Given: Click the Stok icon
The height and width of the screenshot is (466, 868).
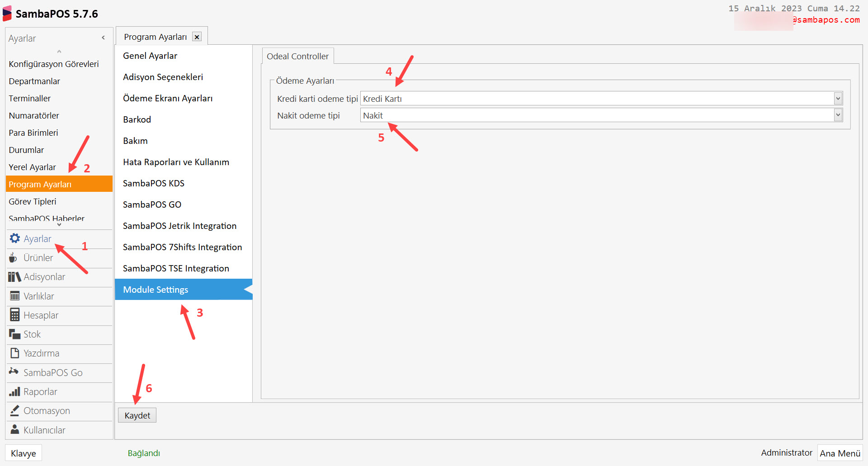Looking at the screenshot, I should click(14, 334).
